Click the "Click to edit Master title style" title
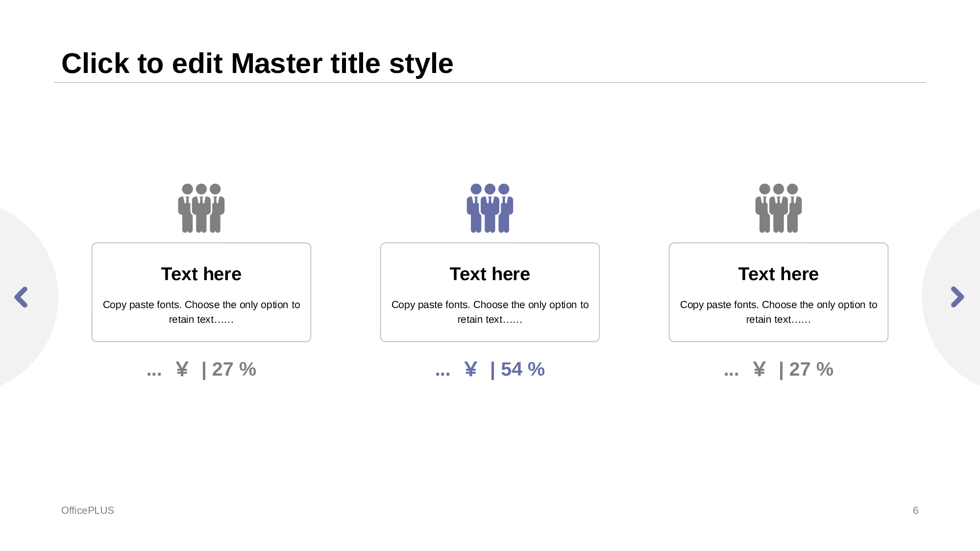 point(257,63)
